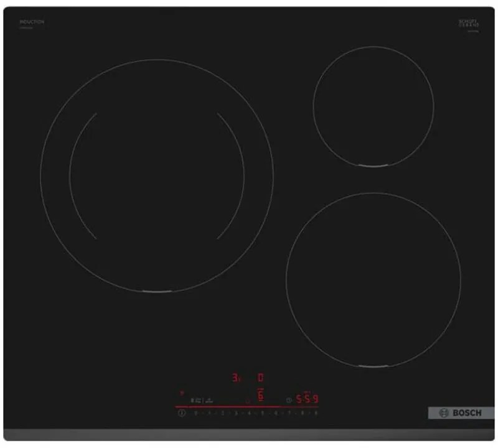The image size is (498, 448).
Task: Tap center of large left cooking zone
Action: 156,175
